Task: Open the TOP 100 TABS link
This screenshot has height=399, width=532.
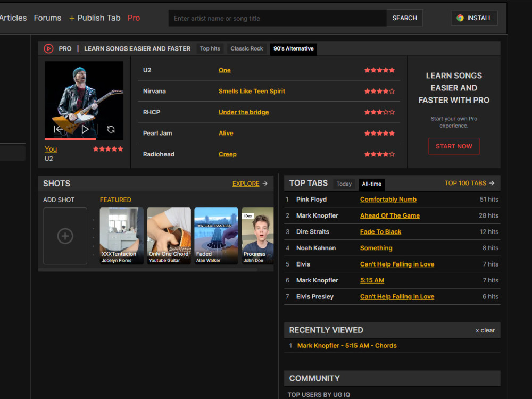Action: [465, 183]
